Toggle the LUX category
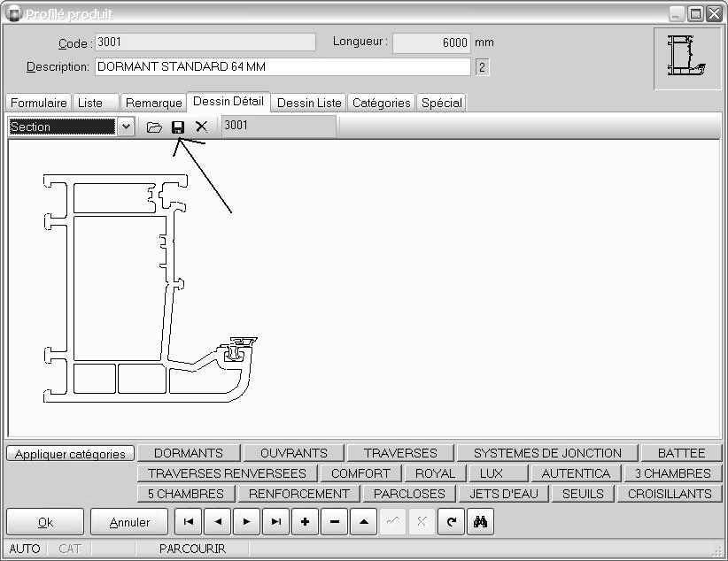 (498, 473)
